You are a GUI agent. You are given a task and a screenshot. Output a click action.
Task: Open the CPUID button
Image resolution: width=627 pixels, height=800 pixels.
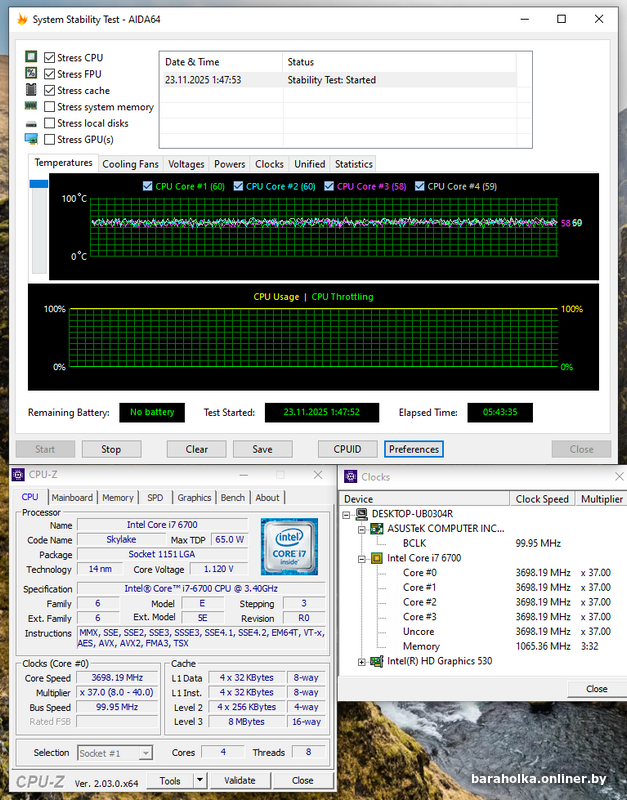(347, 449)
